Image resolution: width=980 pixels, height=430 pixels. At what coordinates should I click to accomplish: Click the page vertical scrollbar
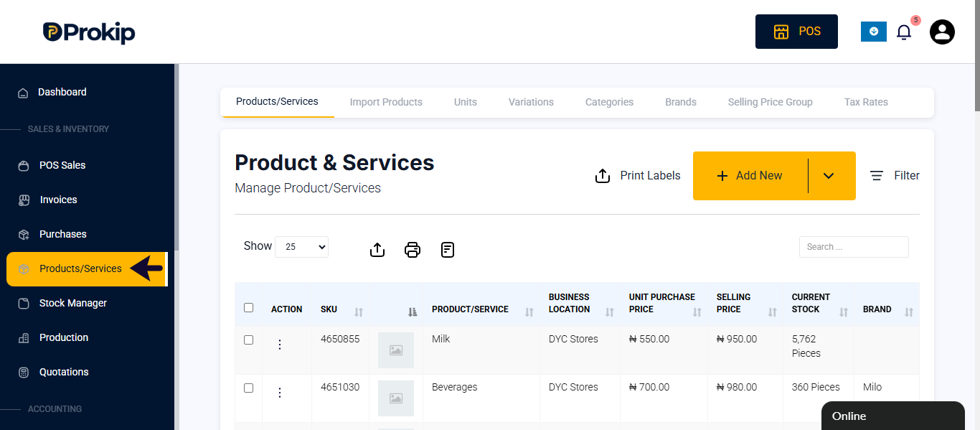(x=976, y=56)
